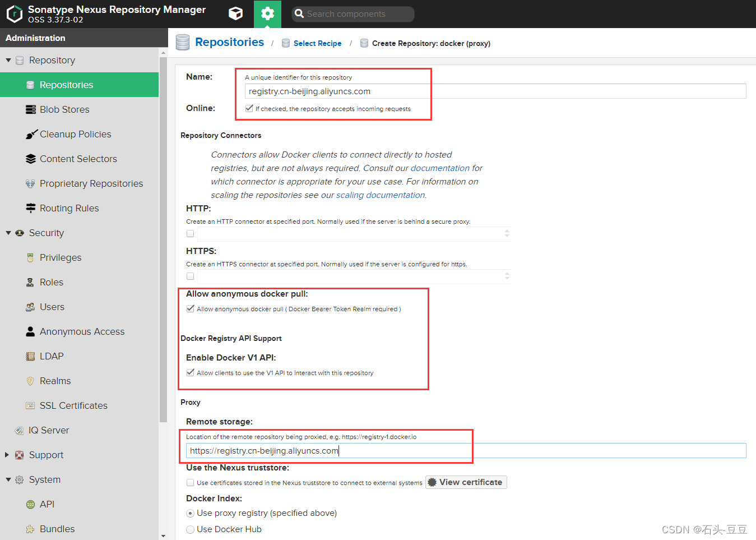Open Anonymous Access settings
The height and width of the screenshot is (540, 756).
79,331
